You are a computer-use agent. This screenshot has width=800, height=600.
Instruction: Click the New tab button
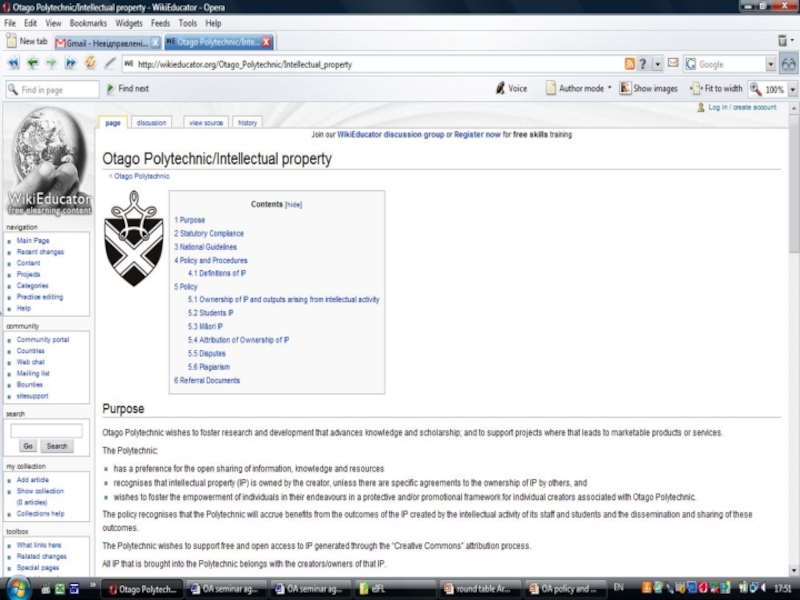tap(27, 41)
